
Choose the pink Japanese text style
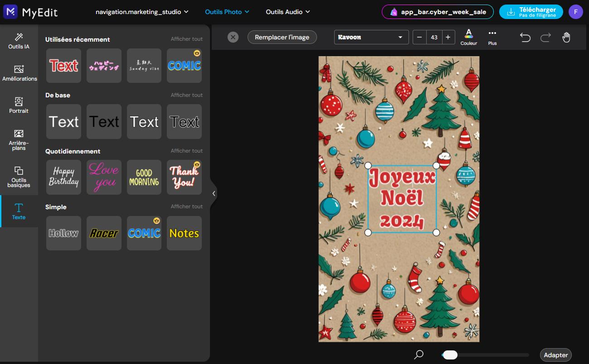click(x=104, y=66)
